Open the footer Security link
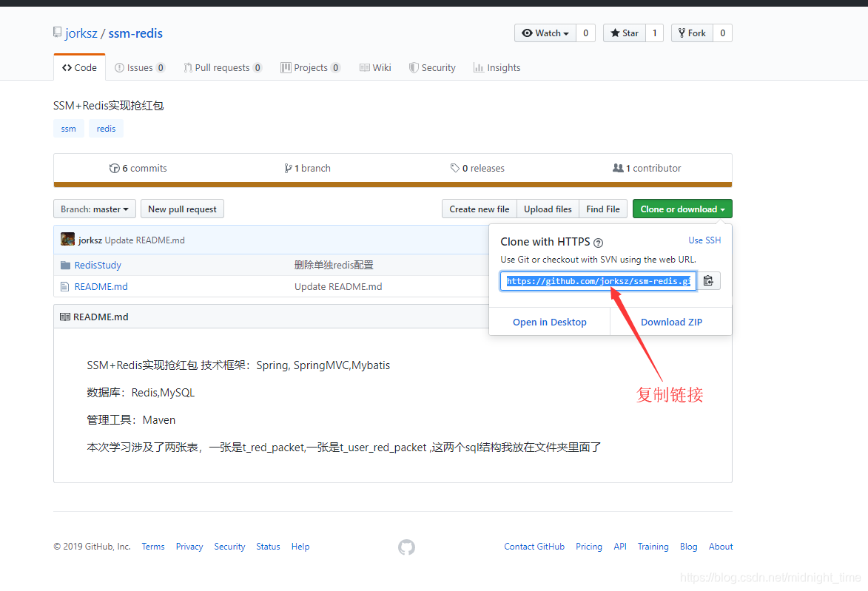The height and width of the screenshot is (591, 868). 229,547
